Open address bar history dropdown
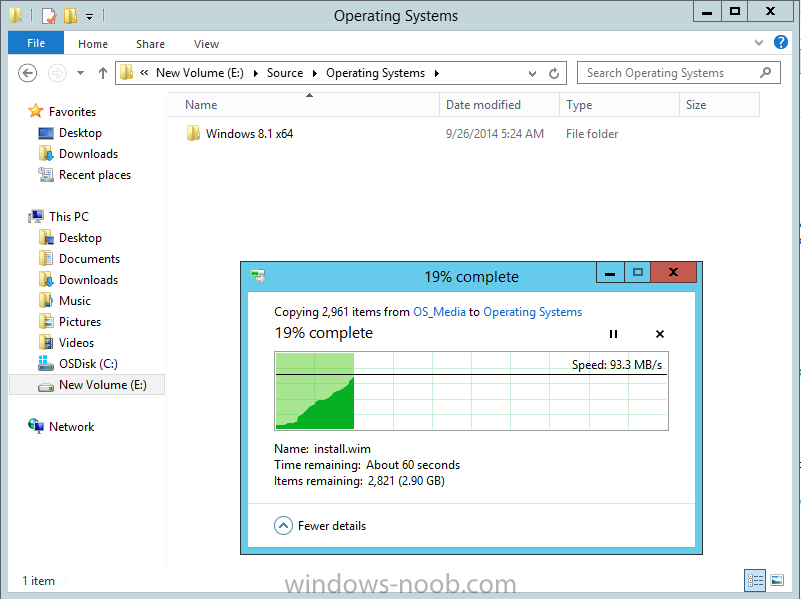The width and height of the screenshot is (801, 599). pyautogui.click(x=532, y=74)
